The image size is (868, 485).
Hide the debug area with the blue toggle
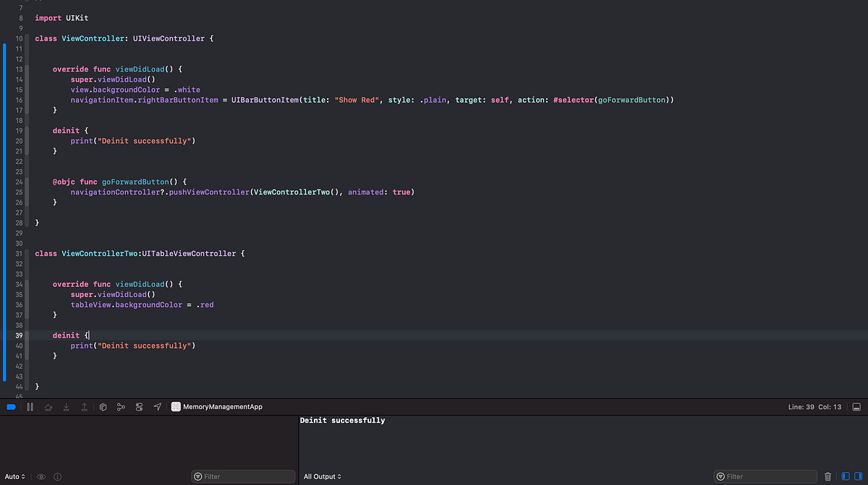coord(10,406)
